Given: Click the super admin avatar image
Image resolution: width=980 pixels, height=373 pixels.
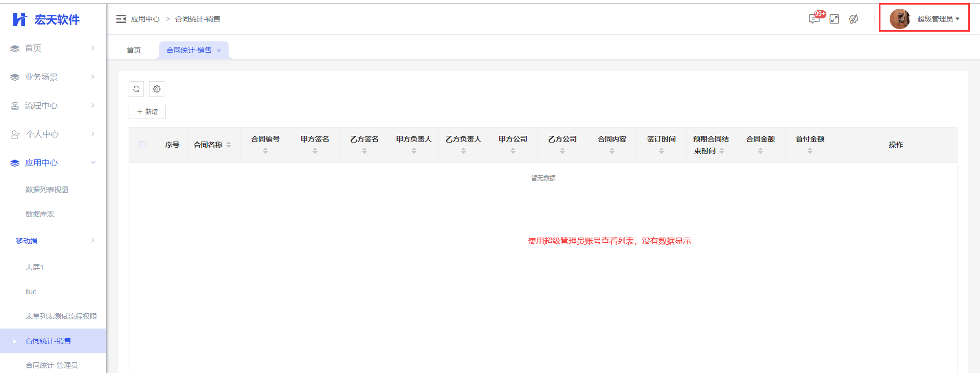Looking at the screenshot, I should tap(899, 19).
